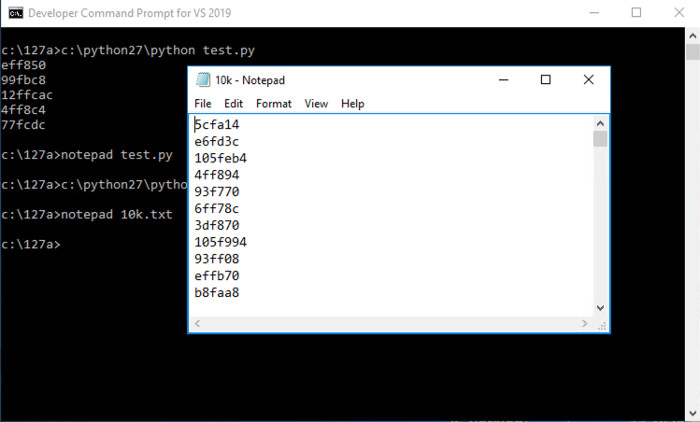Select the Help menu in Notepad

pyautogui.click(x=352, y=104)
